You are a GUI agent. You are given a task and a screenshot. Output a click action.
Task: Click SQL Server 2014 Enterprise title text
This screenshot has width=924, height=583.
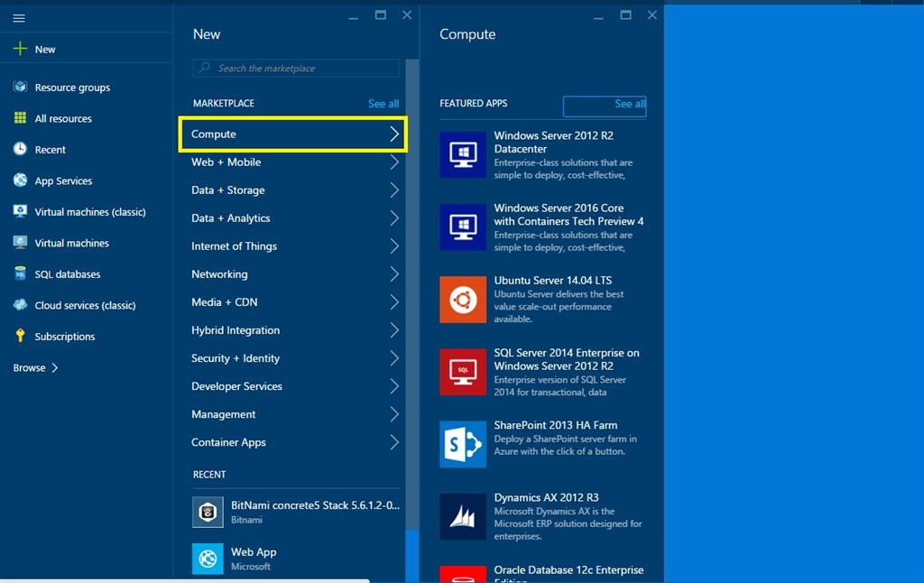point(567,359)
